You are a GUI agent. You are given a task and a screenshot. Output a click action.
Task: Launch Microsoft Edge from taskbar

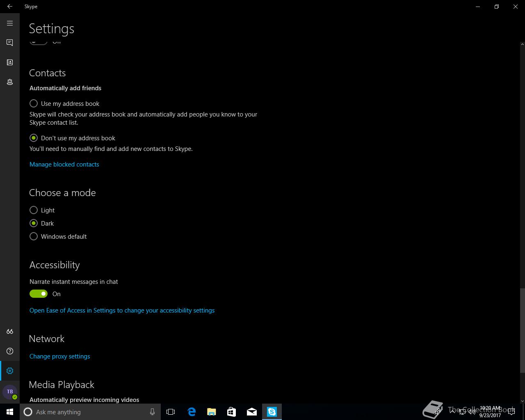click(x=192, y=412)
